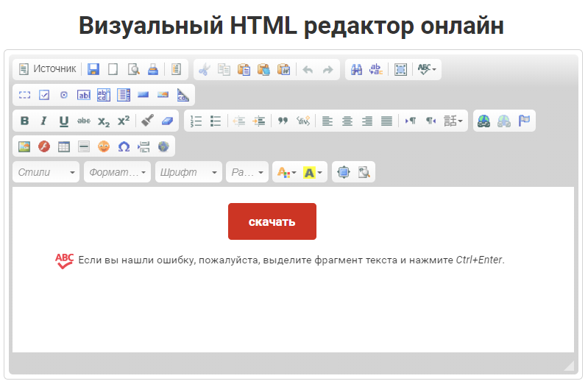This screenshot has height=384, width=588.
Task: Insert a special character omega
Action: tap(124, 146)
